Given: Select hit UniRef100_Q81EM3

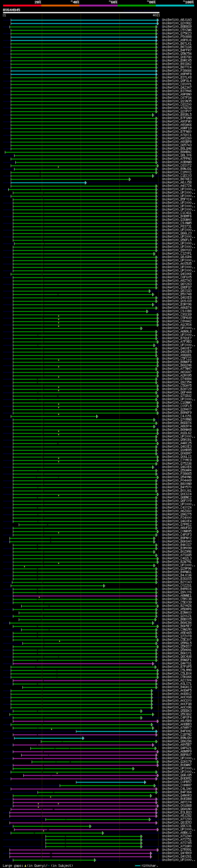Looking at the screenshot, I should coord(177,823).
